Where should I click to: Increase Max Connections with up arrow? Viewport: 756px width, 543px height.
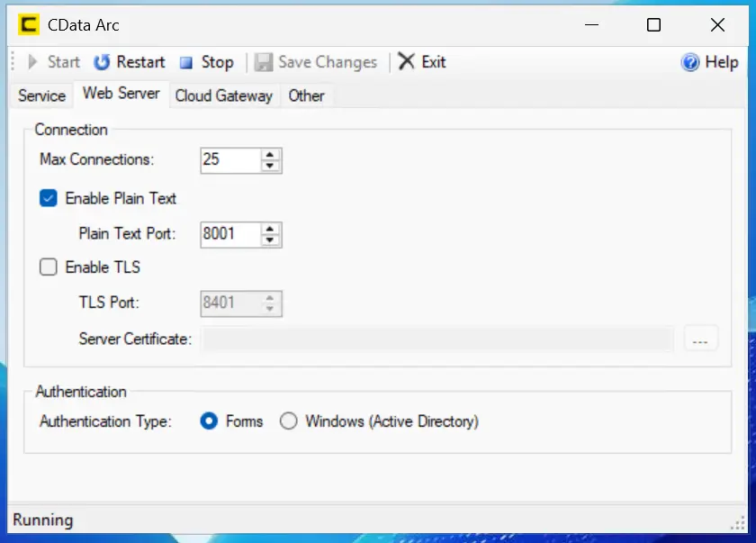tap(270, 155)
